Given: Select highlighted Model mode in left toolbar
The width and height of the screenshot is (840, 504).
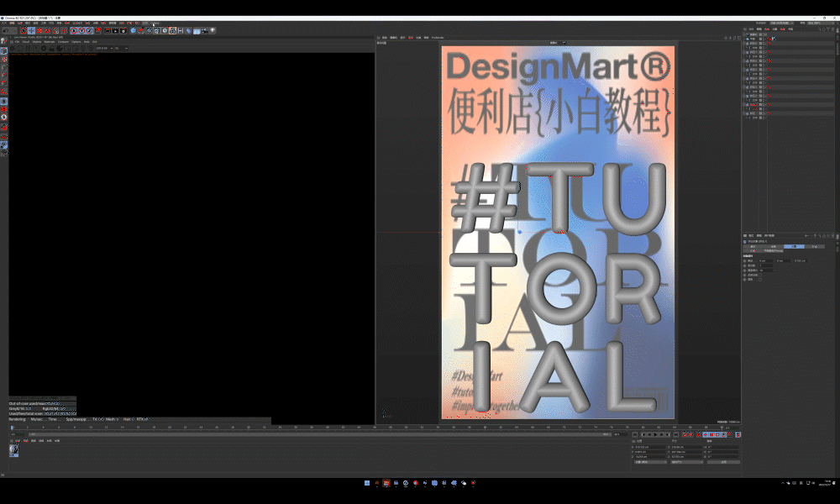Looking at the screenshot, I should click(x=3, y=50).
